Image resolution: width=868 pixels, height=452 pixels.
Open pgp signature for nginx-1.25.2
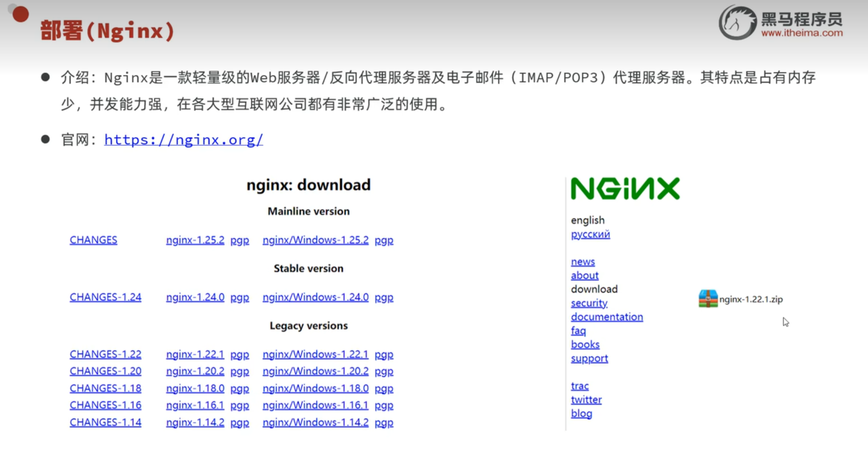click(x=239, y=240)
